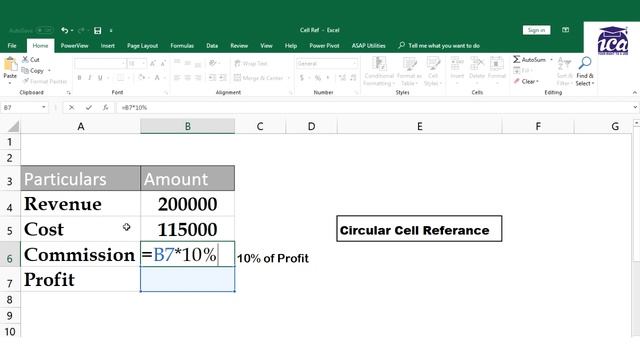
Task: Expand the formula bar chevron
Action: (x=635, y=107)
